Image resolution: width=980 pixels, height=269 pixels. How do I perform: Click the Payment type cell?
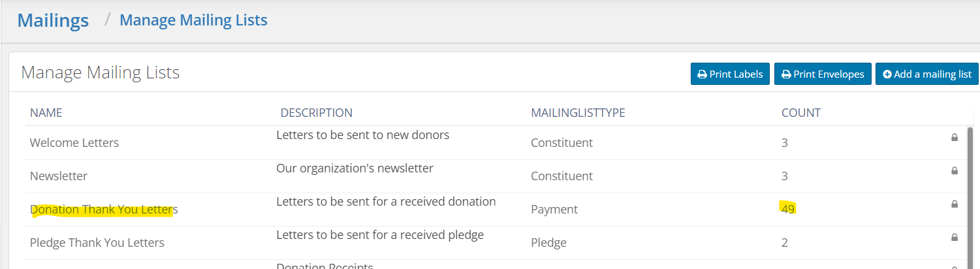554,210
